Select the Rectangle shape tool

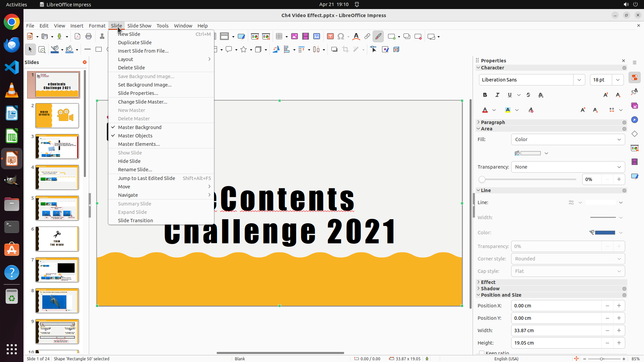99,50
